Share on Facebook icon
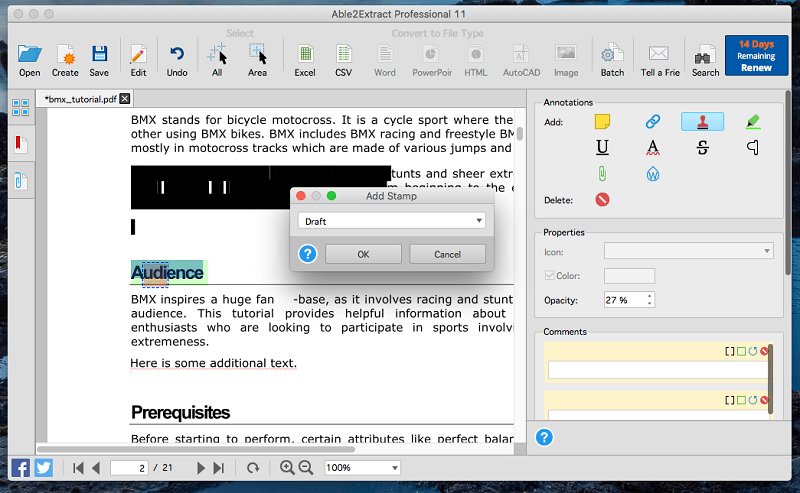The width and height of the screenshot is (800, 493). point(20,467)
